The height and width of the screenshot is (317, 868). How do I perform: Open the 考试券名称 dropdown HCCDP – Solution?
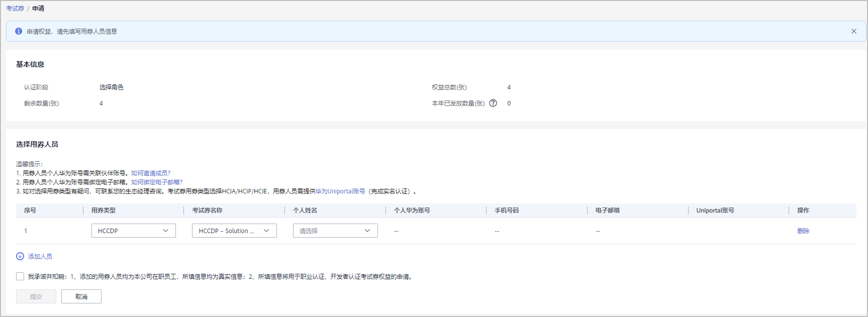pos(234,231)
